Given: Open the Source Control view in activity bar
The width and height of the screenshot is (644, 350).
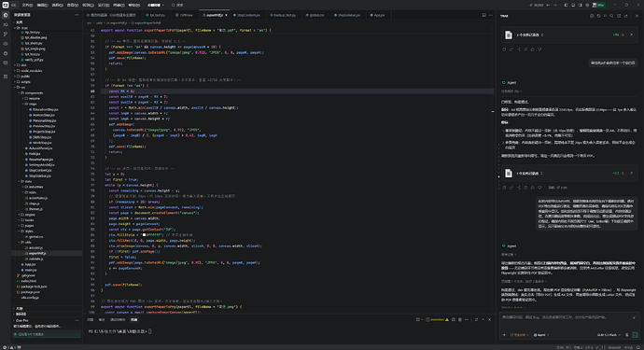Looking at the screenshot, I should (x=6, y=35).
